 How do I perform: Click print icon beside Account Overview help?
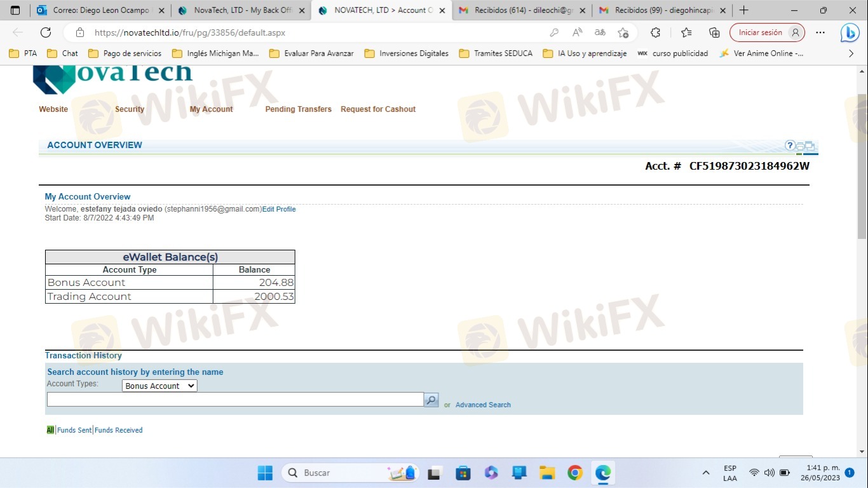point(800,146)
